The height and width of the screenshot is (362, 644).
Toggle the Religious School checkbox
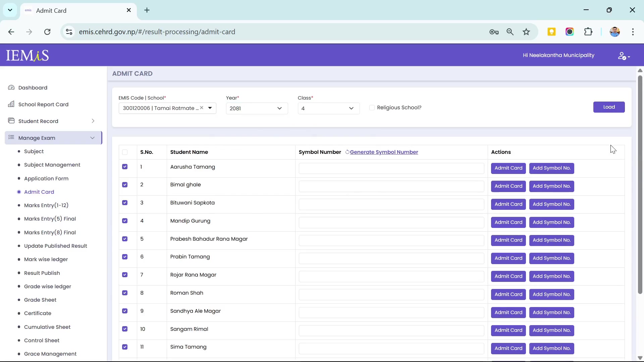372,108
